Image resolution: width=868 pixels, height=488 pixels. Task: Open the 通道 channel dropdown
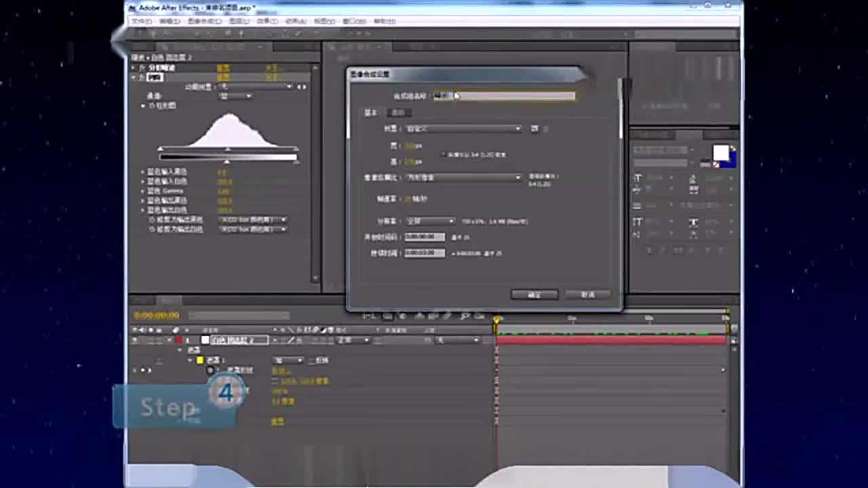(235, 96)
